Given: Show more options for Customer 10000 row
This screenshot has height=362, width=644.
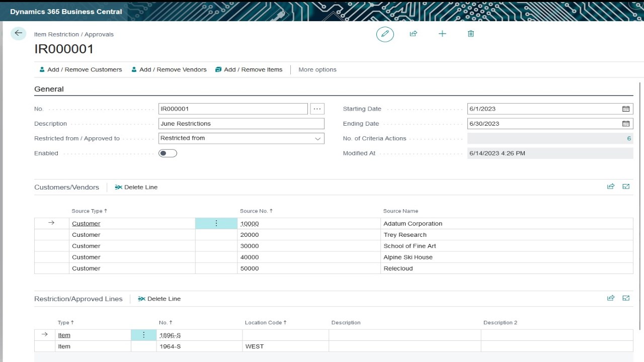Looking at the screenshot, I should [x=216, y=223].
